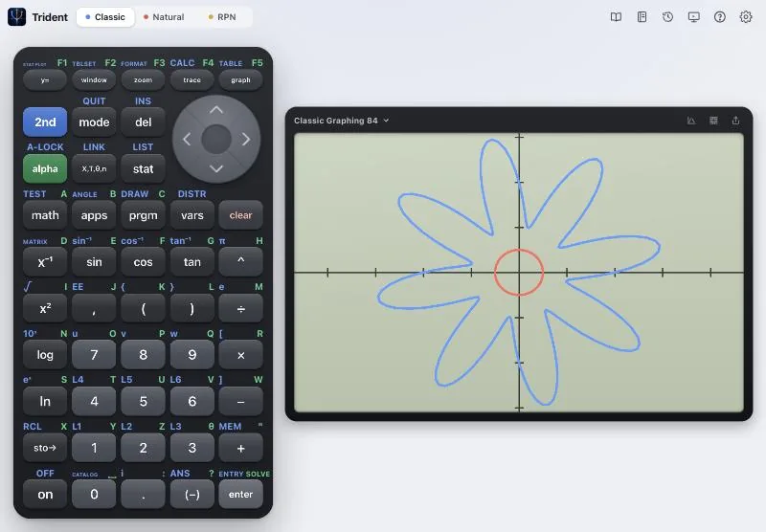Open the notes document icon
The height and width of the screenshot is (532, 766).
642,17
